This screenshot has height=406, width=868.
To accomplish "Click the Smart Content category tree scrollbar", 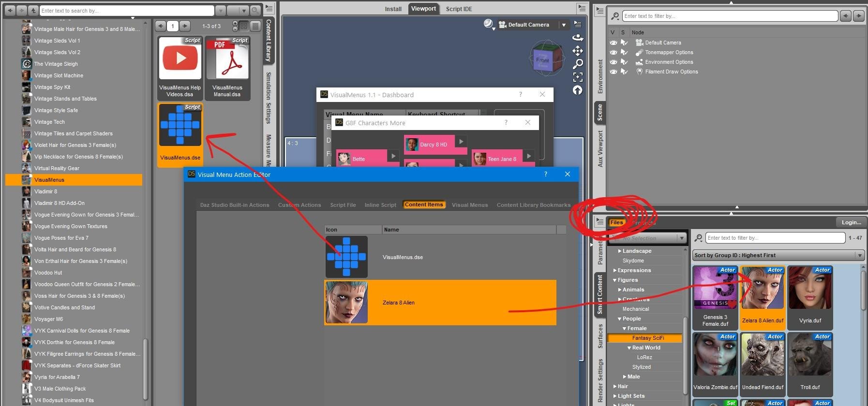I will click(685, 355).
